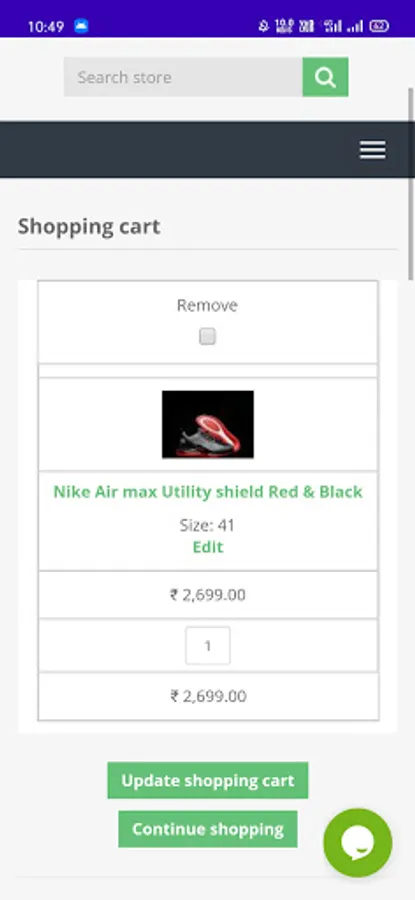
Task: Tap the VoLTE status bar indicator
Action: coord(306,26)
